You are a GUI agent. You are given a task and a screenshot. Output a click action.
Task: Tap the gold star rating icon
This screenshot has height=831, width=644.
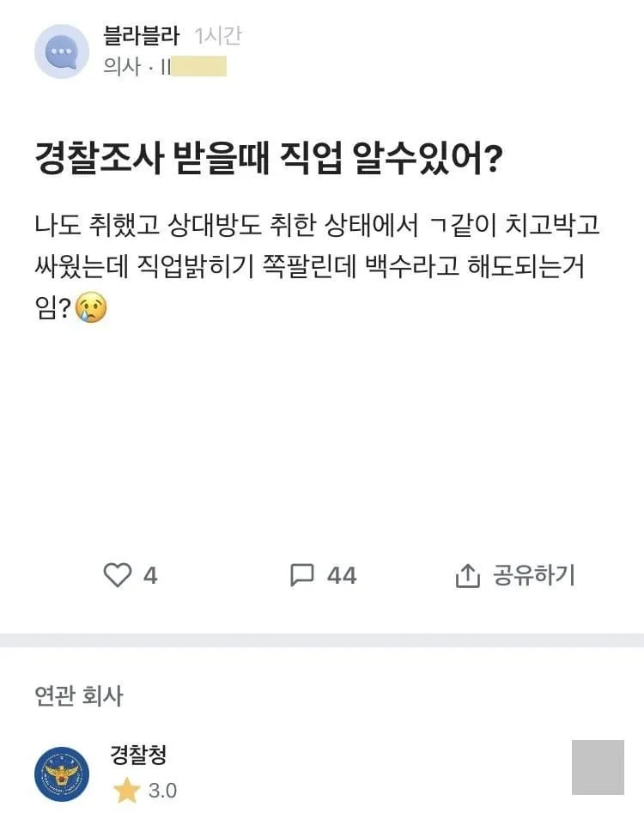tap(127, 790)
